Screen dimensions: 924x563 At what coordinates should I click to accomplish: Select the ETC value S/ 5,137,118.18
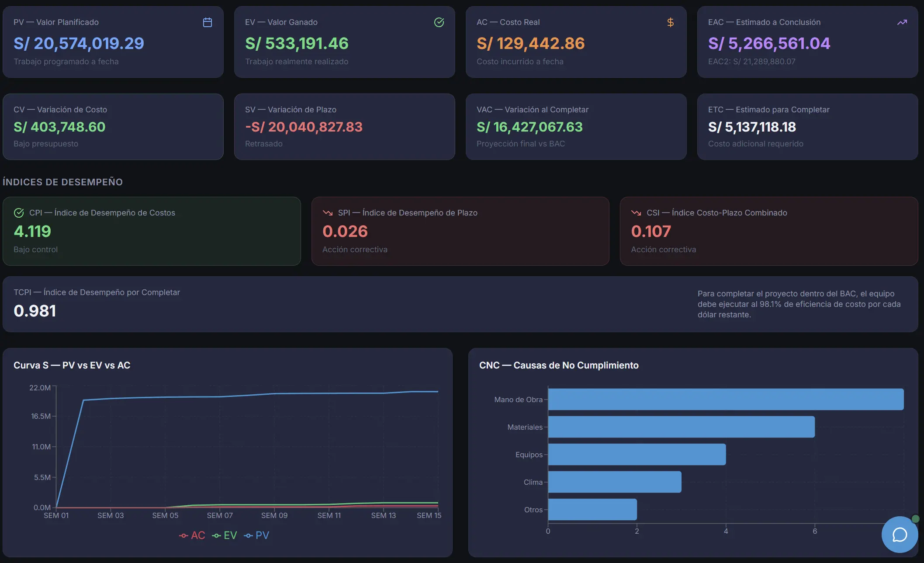752,127
